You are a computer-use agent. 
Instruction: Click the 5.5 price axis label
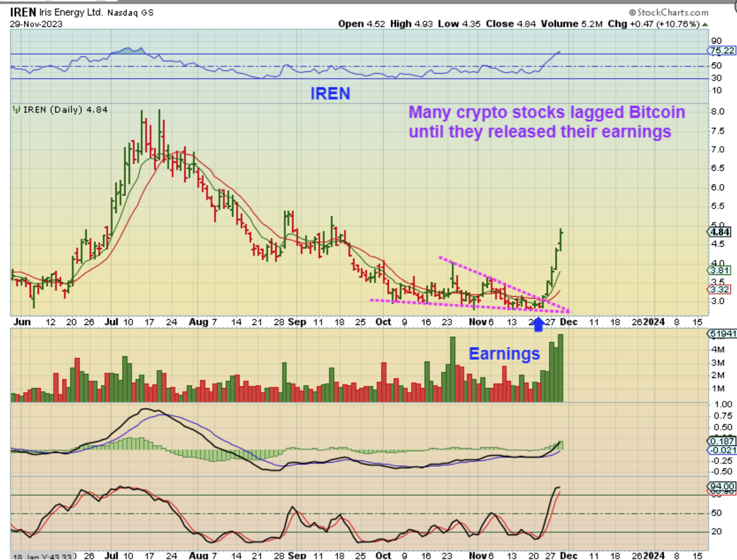point(718,207)
